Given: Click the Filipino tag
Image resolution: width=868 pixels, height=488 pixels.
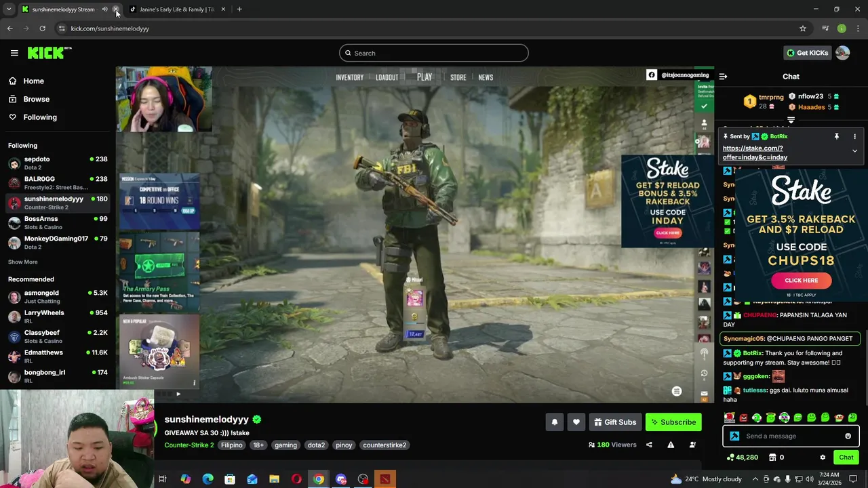Looking at the screenshot, I should point(231,445).
